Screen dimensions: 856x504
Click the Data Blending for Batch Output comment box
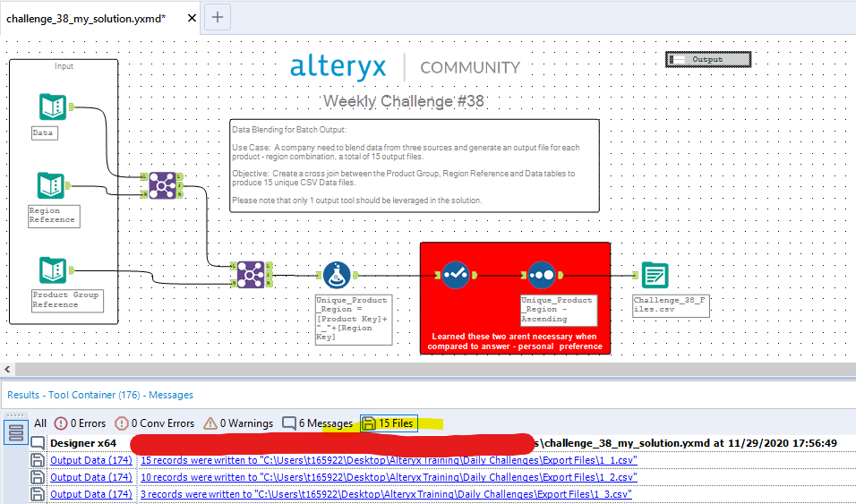point(415,166)
